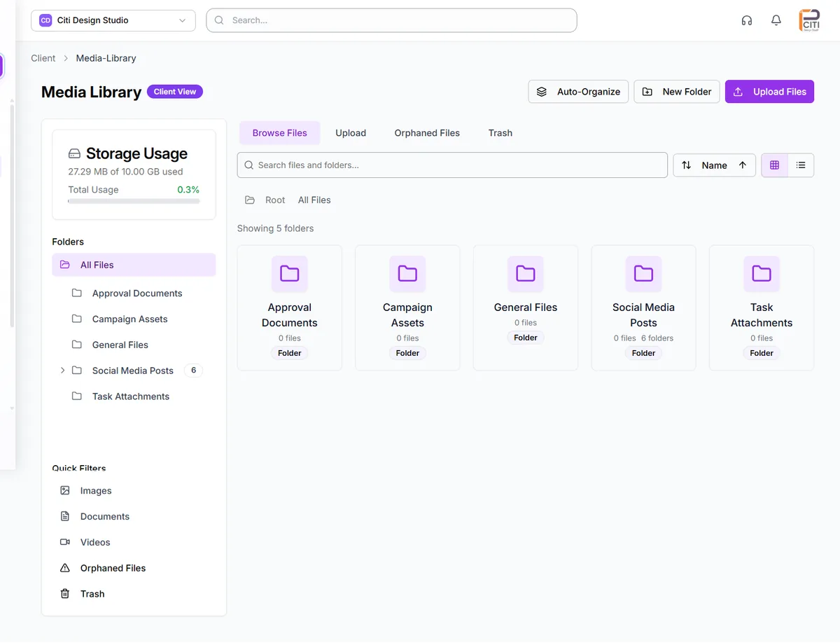
Task: Switch to grid view layout
Action: 774,165
